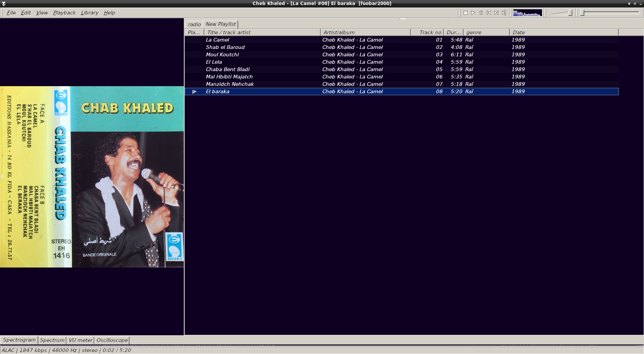Open the View menu
Image resolution: width=644 pixels, height=354 pixels.
click(x=42, y=13)
